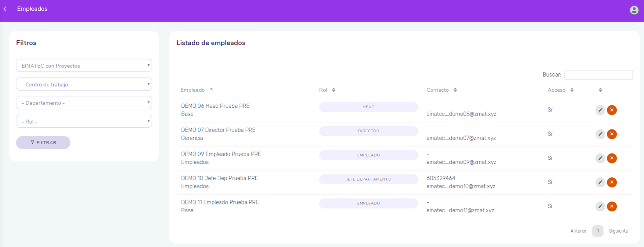Open the EINATEC con Proyectos dropdown

(84, 66)
